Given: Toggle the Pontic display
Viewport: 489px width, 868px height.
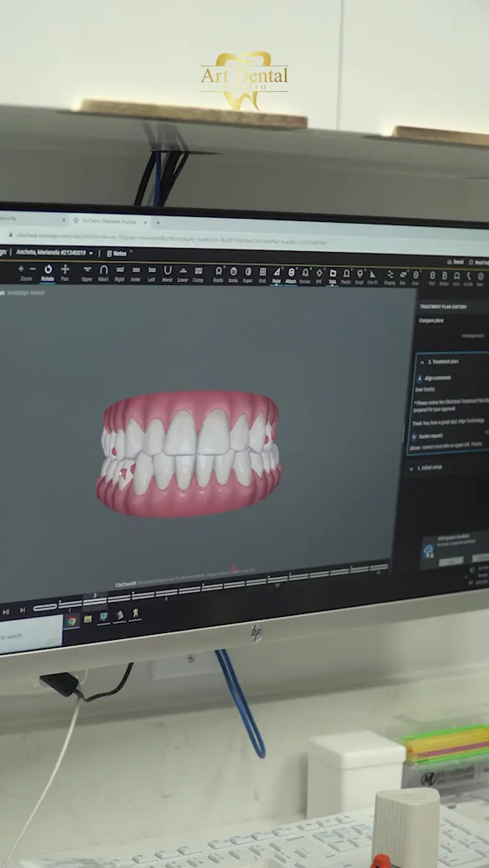Looking at the screenshot, I should [346, 277].
